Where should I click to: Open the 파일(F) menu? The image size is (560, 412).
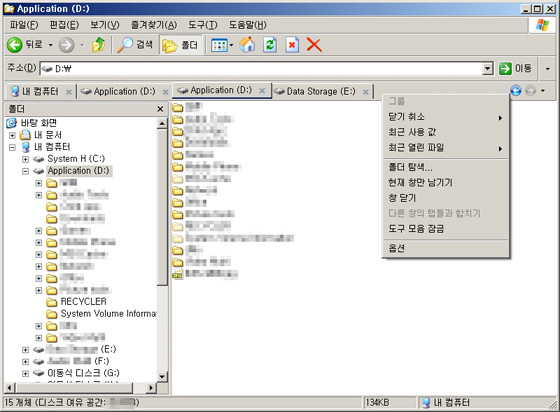pyautogui.click(x=24, y=25)
